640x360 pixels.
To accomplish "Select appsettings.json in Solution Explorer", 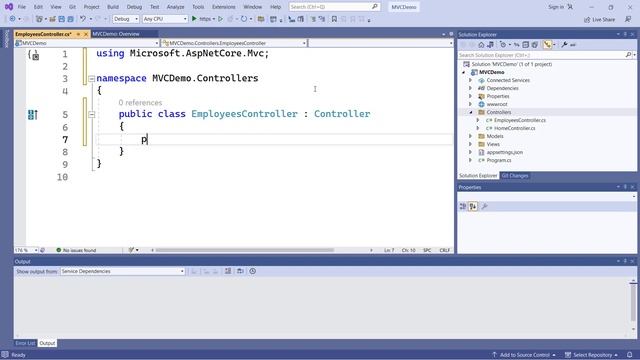I will coord(504,152).
